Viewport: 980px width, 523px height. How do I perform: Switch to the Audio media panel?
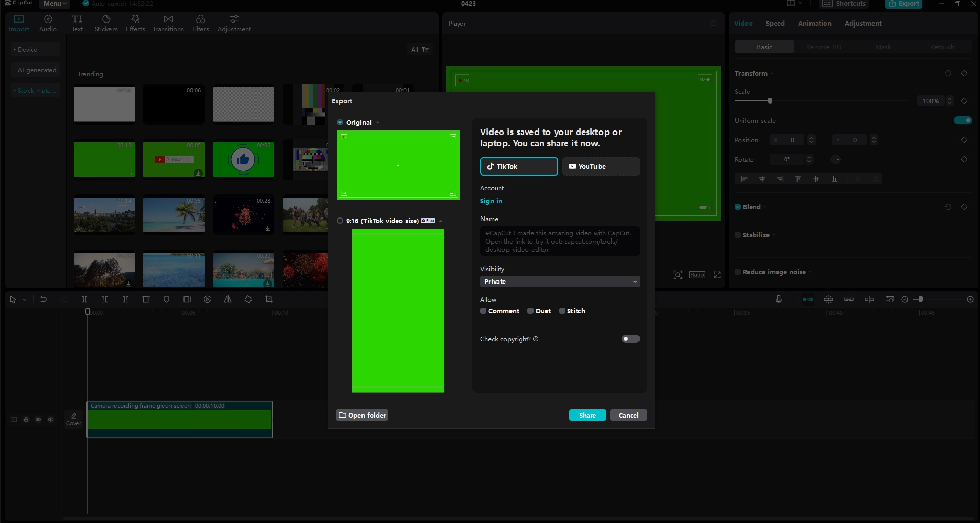pyautogui.click(x=48, y=23)
